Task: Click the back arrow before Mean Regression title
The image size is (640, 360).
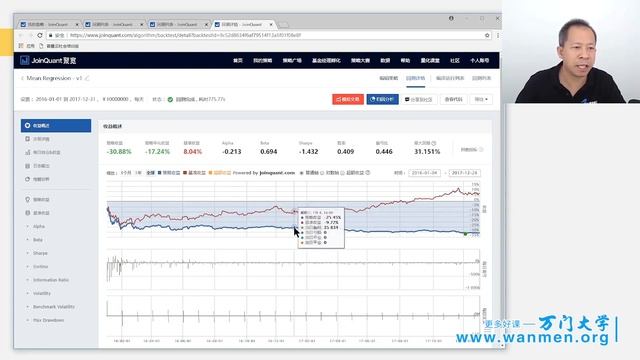Action: tap(22, 78)
